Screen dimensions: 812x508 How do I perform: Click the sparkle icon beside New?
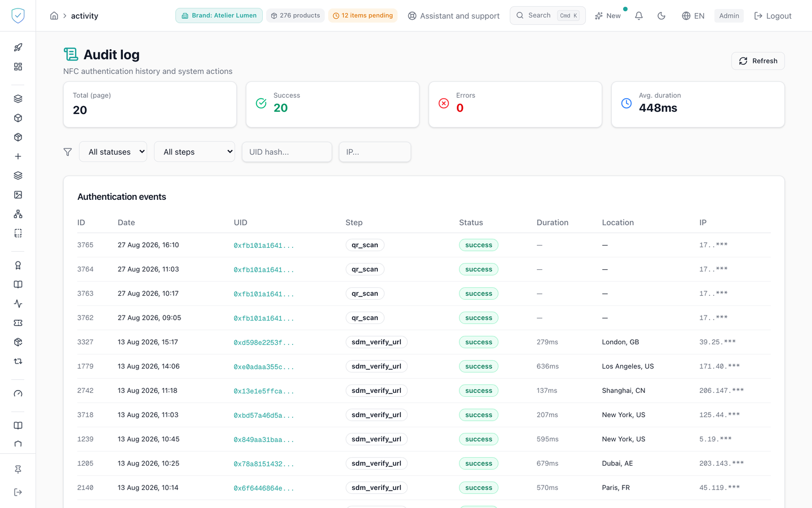tap(599, 16)
